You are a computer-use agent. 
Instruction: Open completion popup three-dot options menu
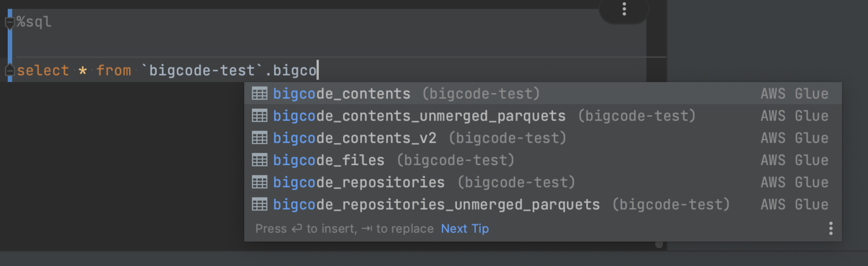[830, 228]
